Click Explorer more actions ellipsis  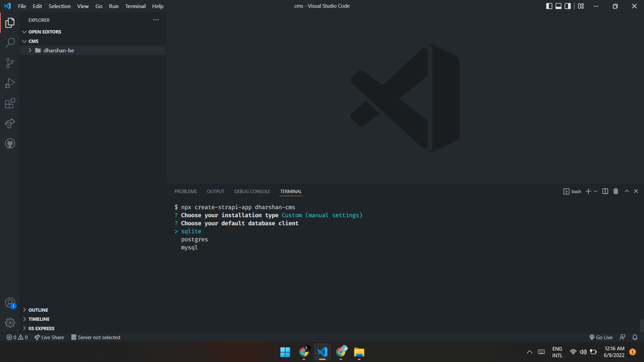click(x=156, y=20)
